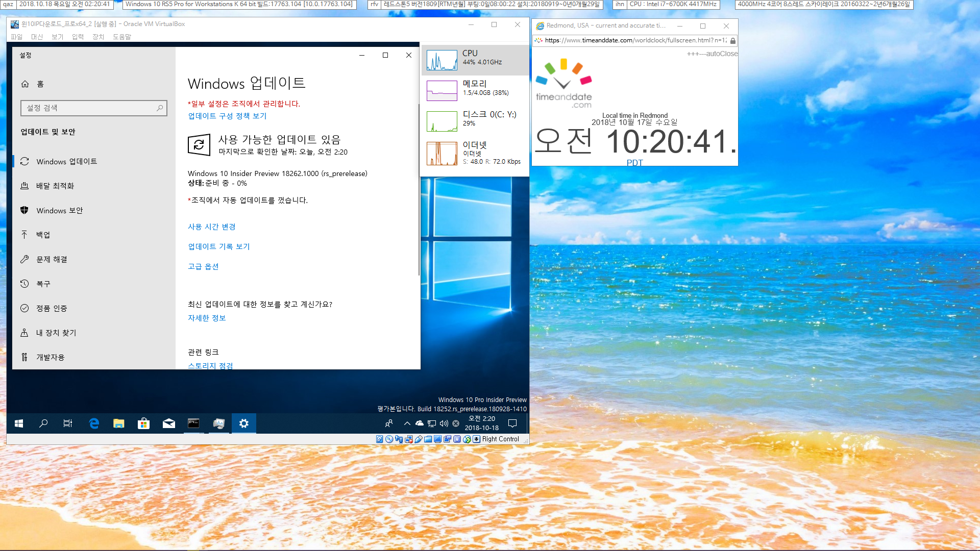Click the 설정 검색 search field
This screenshot has width=980, height=551.
(94, 108)
